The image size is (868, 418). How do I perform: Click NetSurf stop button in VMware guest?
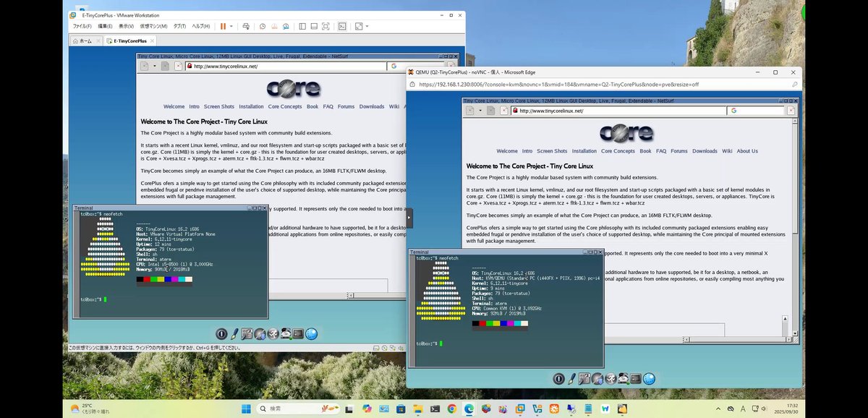coord(177,66)
